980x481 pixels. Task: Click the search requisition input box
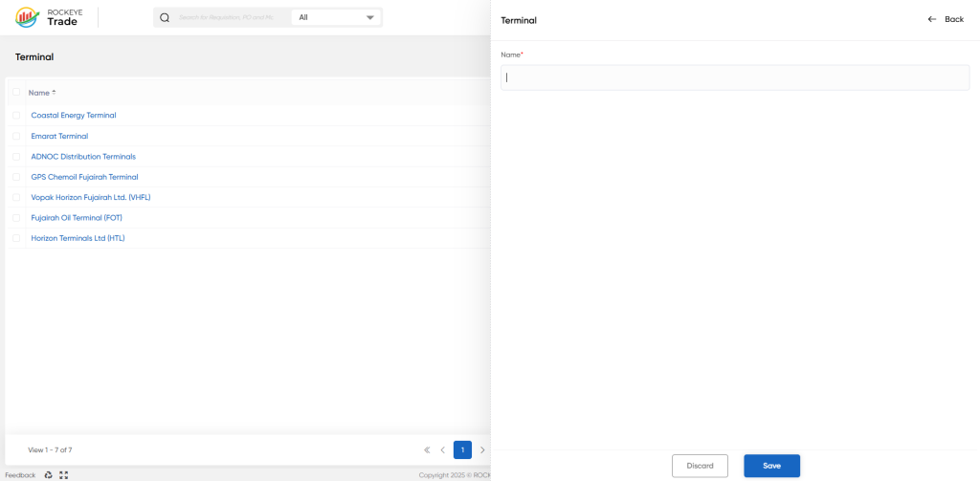pyautogui.click(x=226, y=17)
